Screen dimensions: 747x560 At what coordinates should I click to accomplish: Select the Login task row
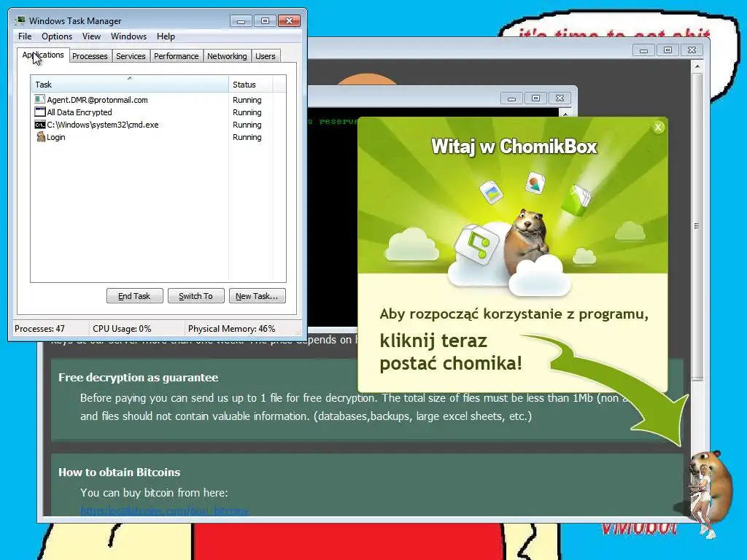click(x=158, y=136)
